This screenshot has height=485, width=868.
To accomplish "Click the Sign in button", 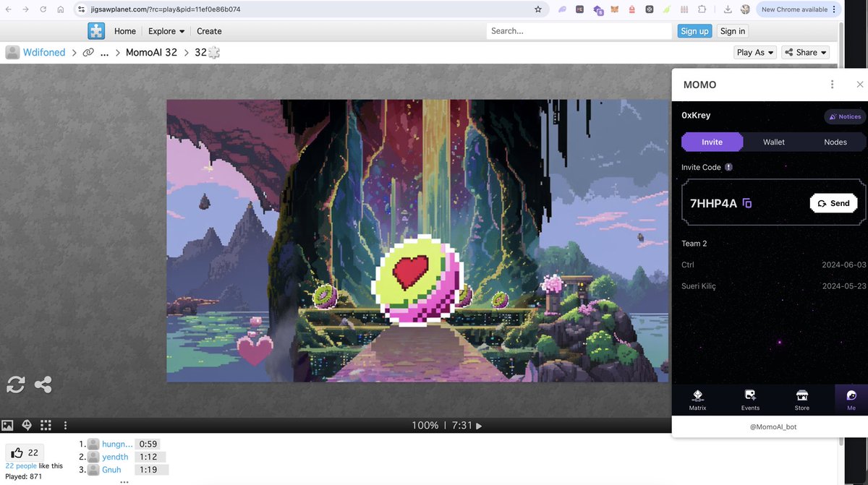I will tap(733, 31).
